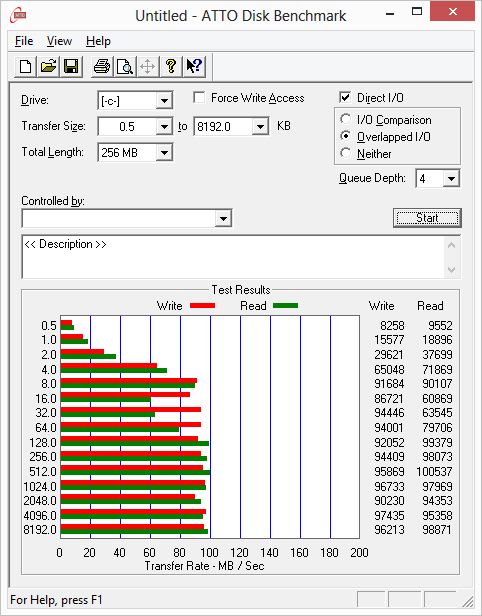
Task: Activate the context help arrow-question icon
Action: pyautogui.click(x=194, y=66)
